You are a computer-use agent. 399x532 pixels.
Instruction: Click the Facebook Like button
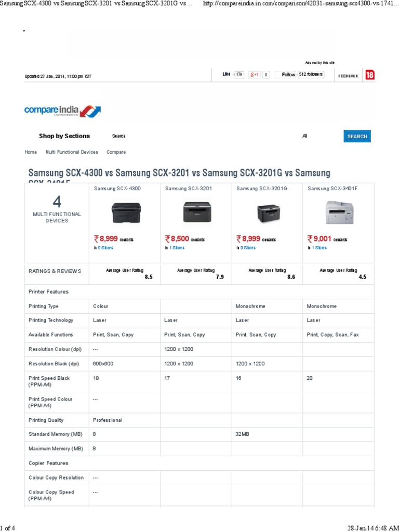tap(227, 74)
